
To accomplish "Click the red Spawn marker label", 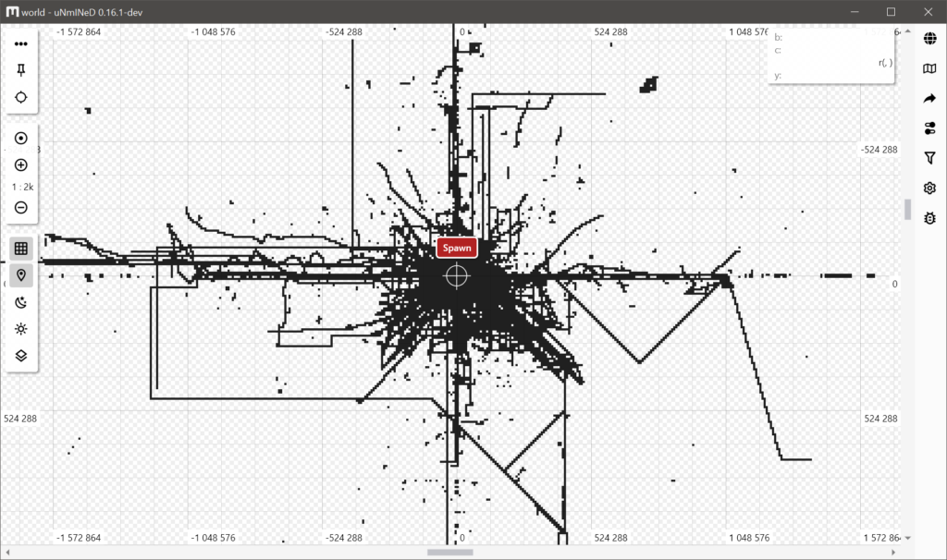I will pyautogui.click(x=456, y=248).
